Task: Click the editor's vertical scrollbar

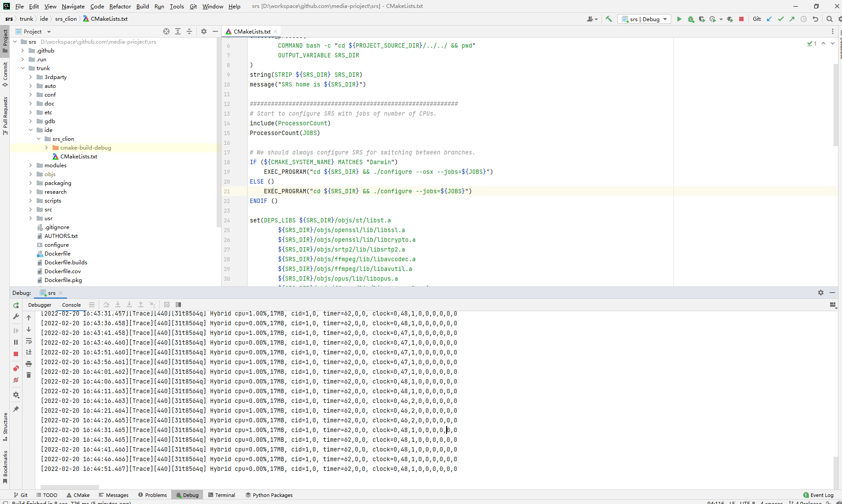Action: 835,105
